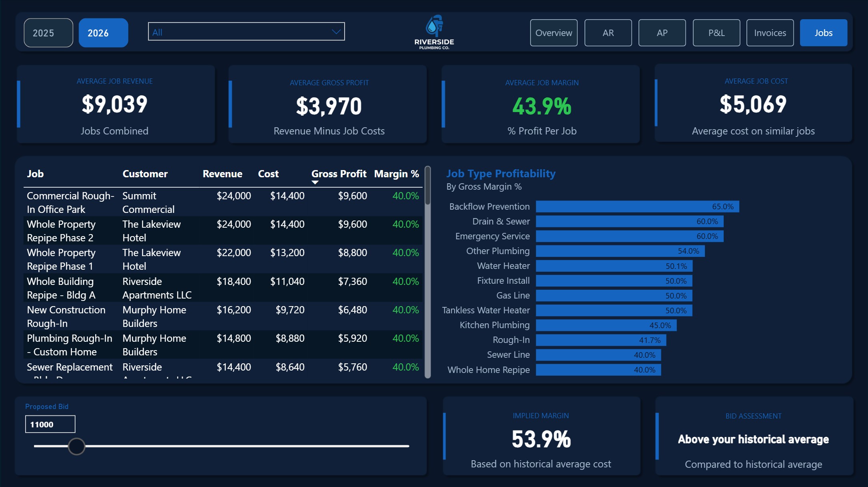Select the 2025 year button

click(48, 33)
